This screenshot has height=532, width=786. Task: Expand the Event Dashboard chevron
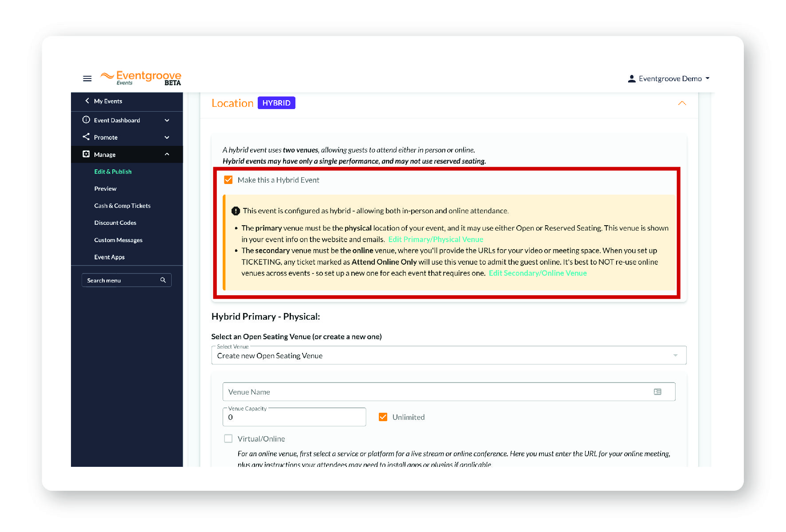(x=167, y=120)
